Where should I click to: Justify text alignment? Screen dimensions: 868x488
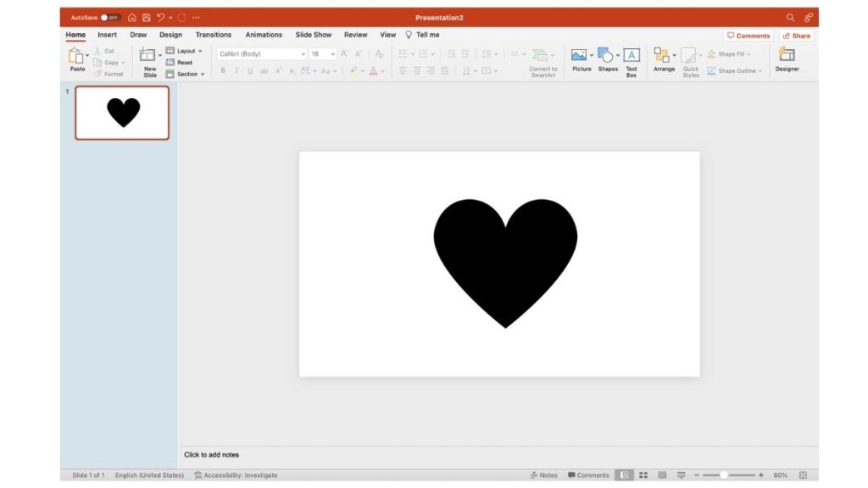[444, 71]
